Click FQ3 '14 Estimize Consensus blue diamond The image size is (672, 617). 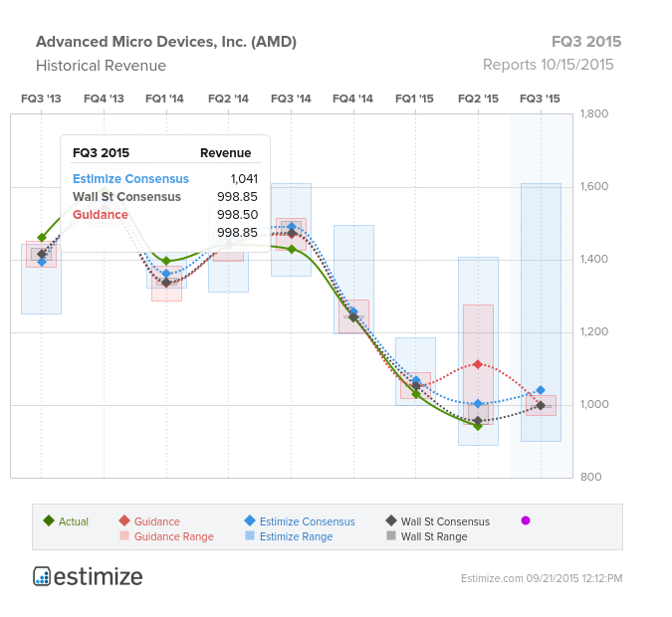(292, 227)
